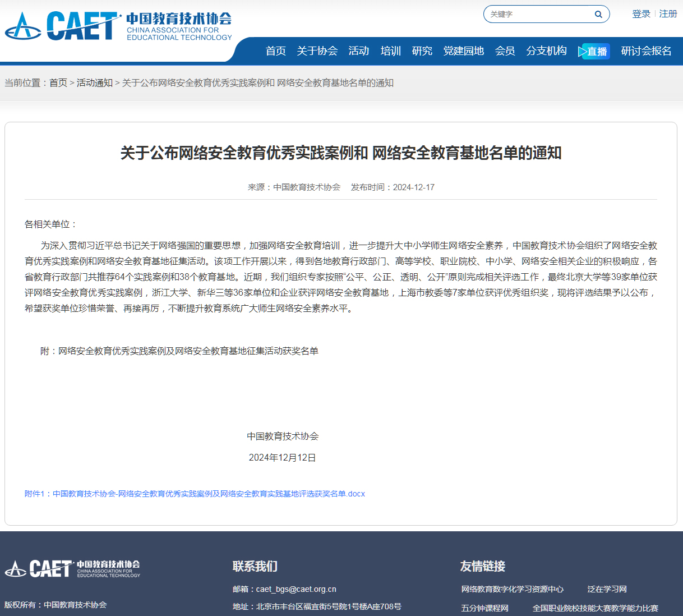Image resolution: width=683 pixels, height=616 pixels.
Task: Open the 直播 live broadcast button
Action: point(594,52)
